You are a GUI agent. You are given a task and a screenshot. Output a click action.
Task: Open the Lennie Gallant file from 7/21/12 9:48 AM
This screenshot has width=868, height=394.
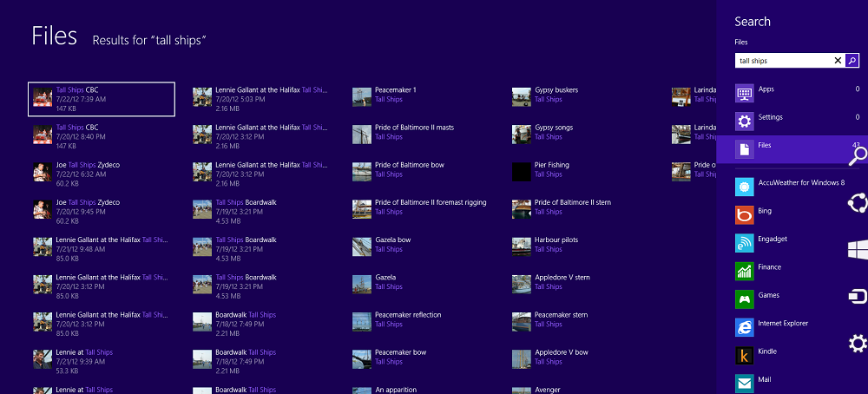pos(102,249)
